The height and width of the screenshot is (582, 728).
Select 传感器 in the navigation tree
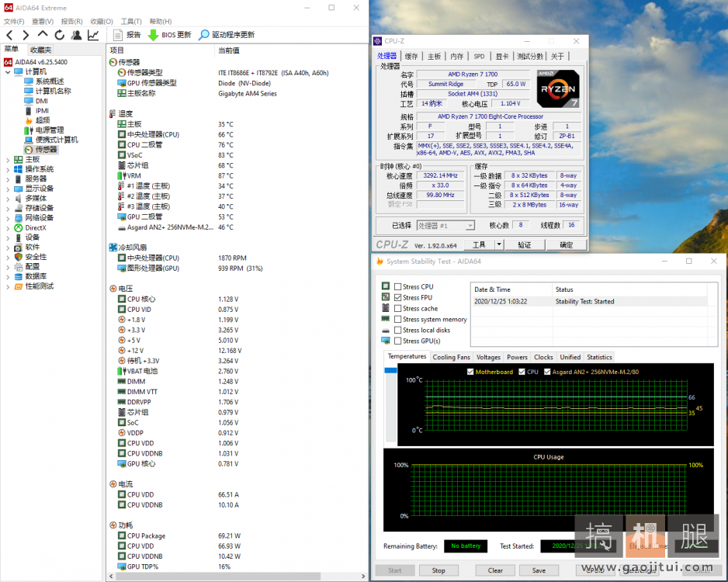point(46,150)
